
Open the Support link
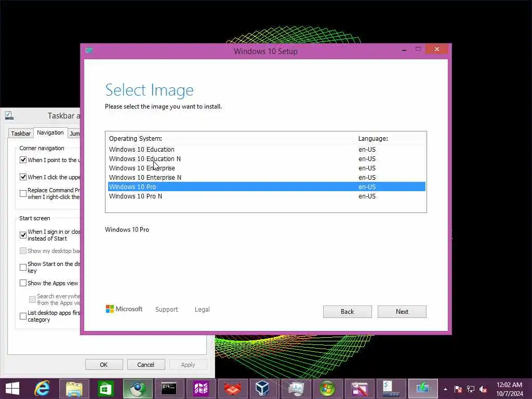pos(167,310)
